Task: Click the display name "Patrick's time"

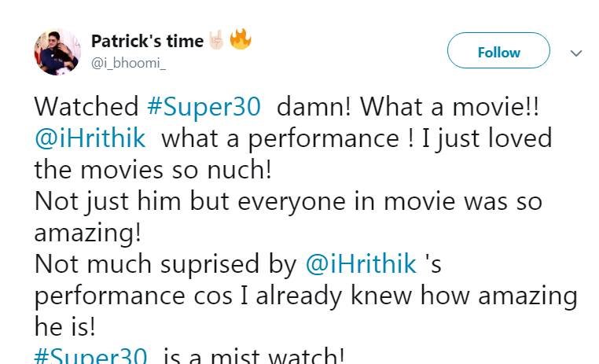Action: pyautogui.click(x=147, y=41)
